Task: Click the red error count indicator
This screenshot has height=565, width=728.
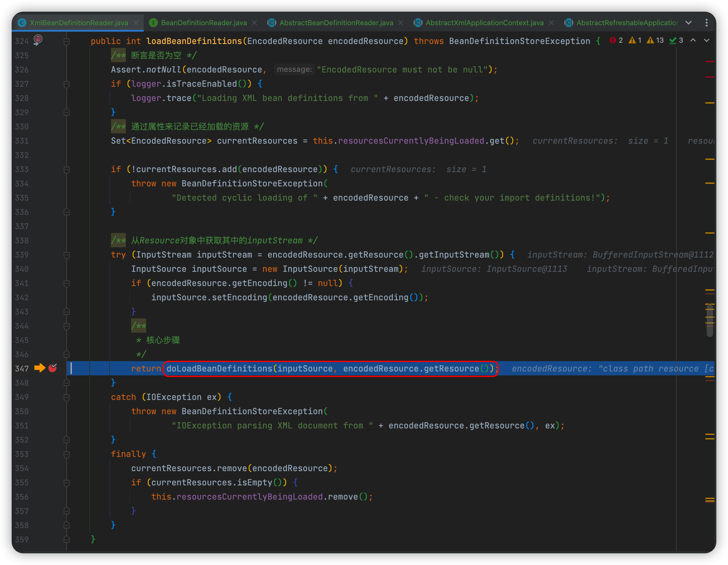Action: 616,40
